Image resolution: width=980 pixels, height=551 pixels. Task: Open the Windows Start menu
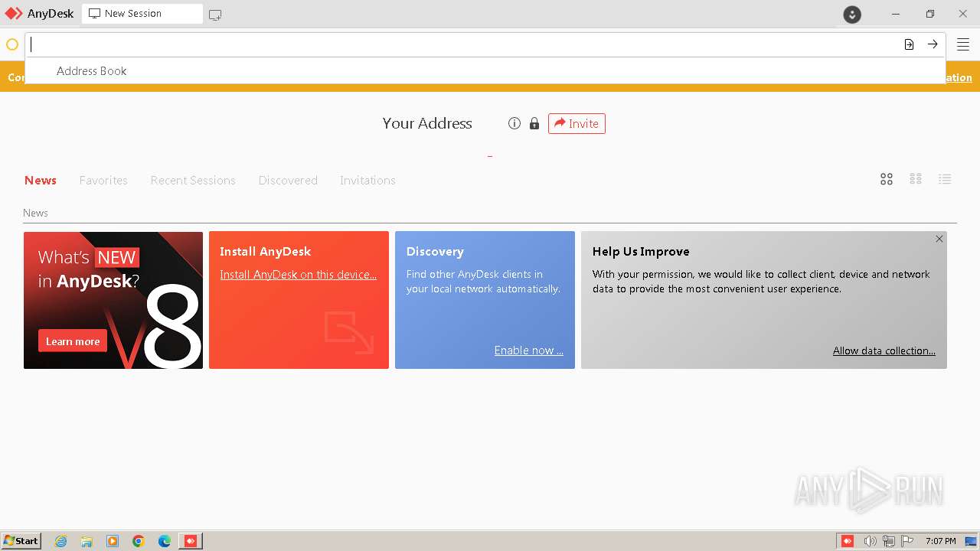tap(21, 541)
